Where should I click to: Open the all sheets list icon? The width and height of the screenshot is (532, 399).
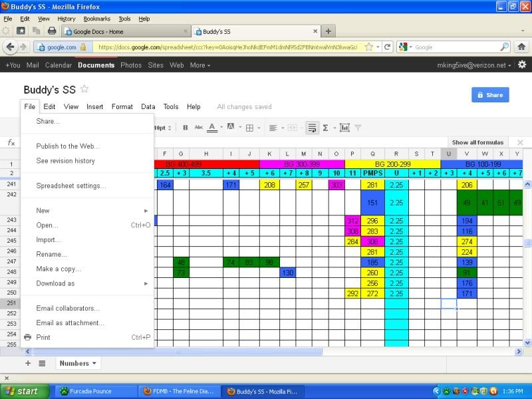pyautogui.click(x=42, y=363)
